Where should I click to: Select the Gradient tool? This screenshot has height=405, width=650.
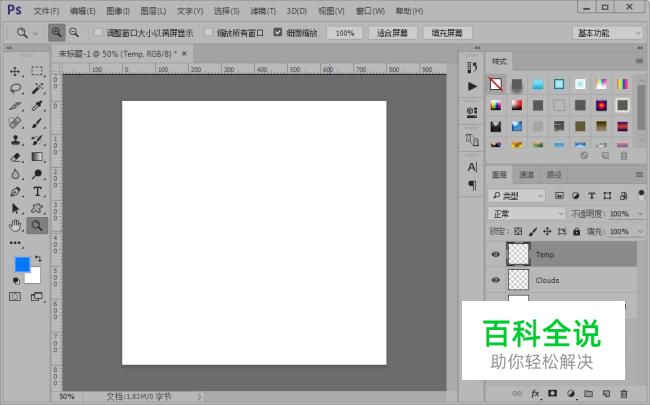(37, 157)
